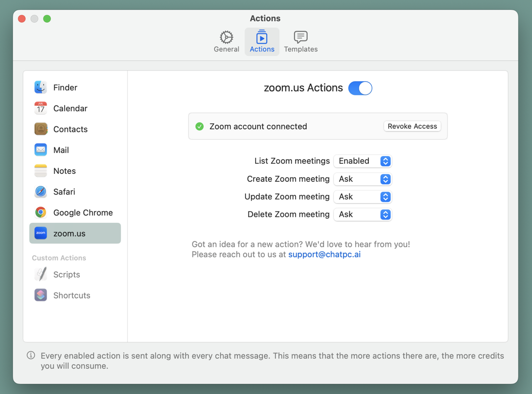Click the info icon beside the credits note
Viewport: 532px width, 394px height.
click(x=31, y=355)
